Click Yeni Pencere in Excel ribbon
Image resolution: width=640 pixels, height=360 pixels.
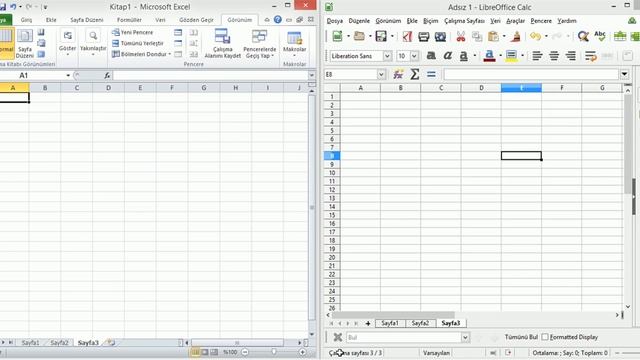click(x=132, y=32)
